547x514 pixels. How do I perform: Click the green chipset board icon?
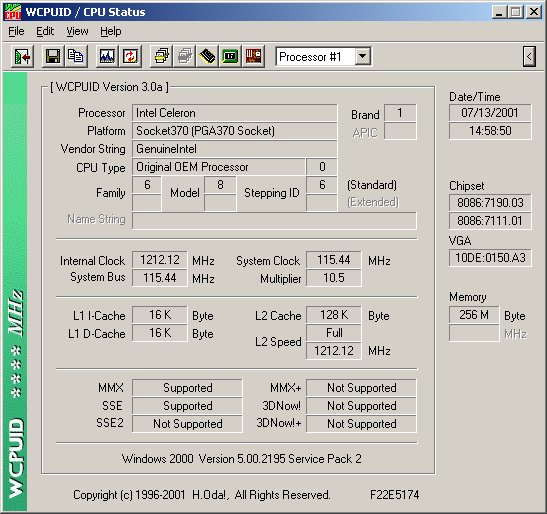pos(230,56)
